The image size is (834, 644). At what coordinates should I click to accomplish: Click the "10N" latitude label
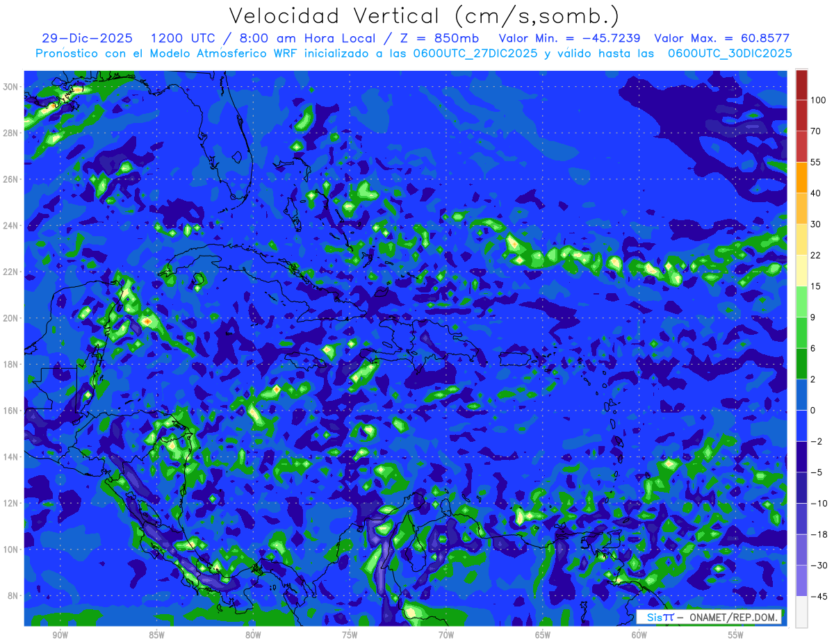point(11,550)
